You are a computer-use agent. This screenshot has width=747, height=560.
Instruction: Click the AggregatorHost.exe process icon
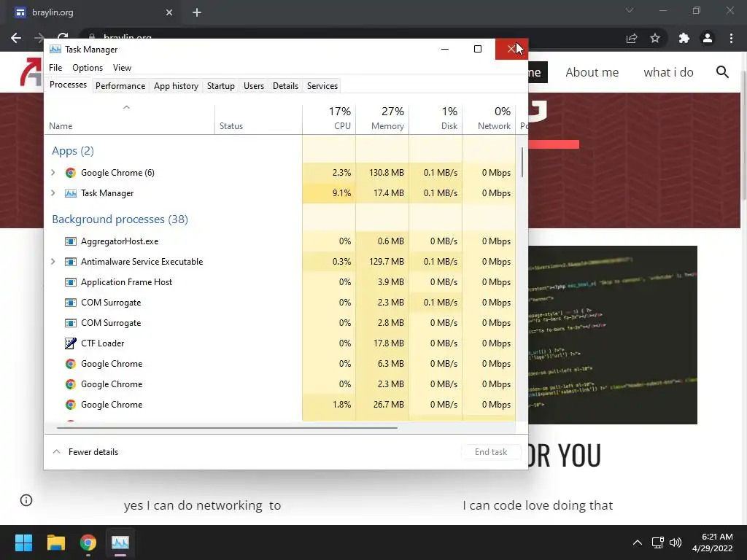point(71,241)
